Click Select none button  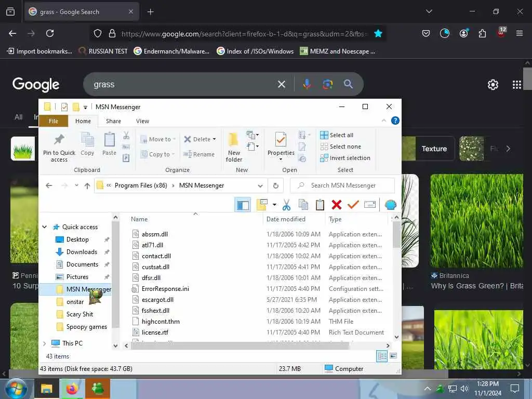pyautogui.click(x=341, y=147)
